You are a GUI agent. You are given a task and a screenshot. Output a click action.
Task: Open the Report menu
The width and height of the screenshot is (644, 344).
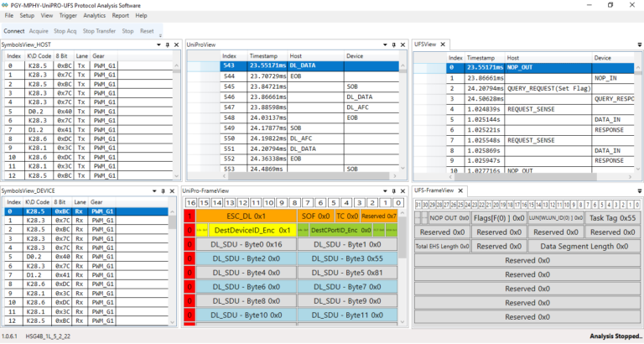(x=121, y=16)
